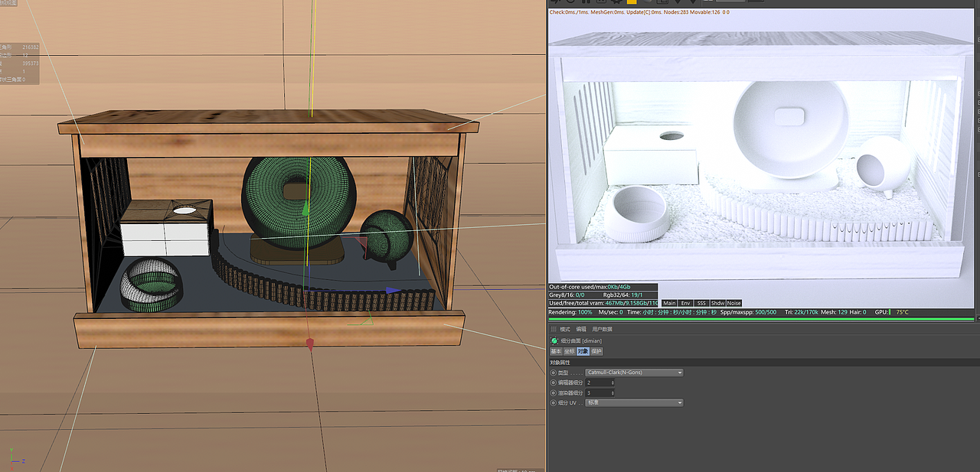This screenshot has height=472, width=980.
Task: Click the green render progress bar
Action: [761, 319]
